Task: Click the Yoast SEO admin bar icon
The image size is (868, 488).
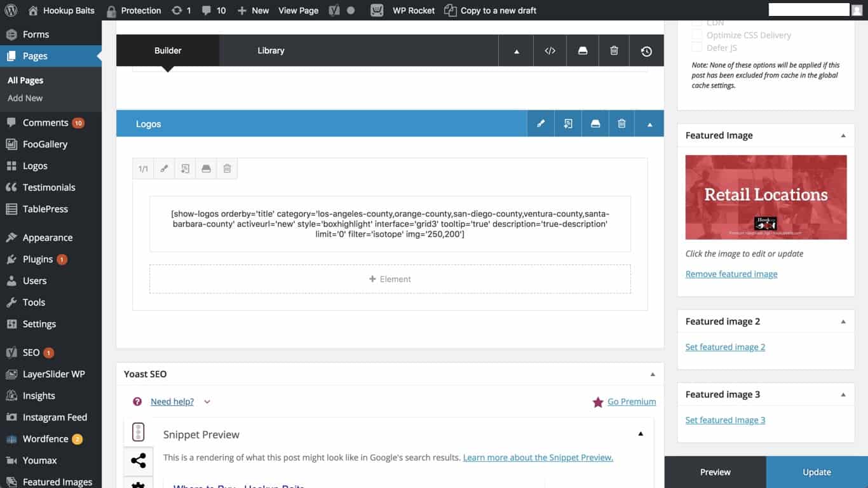Action: pyautogui.click(x=334, y=10)
